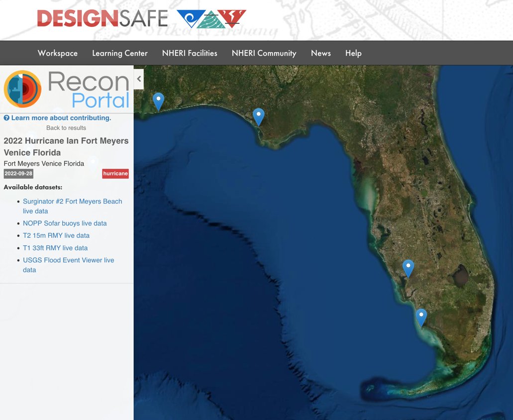Open NOPP Sofar buoys live data
This screenshot has width=513, height=420.
[65, 223]
